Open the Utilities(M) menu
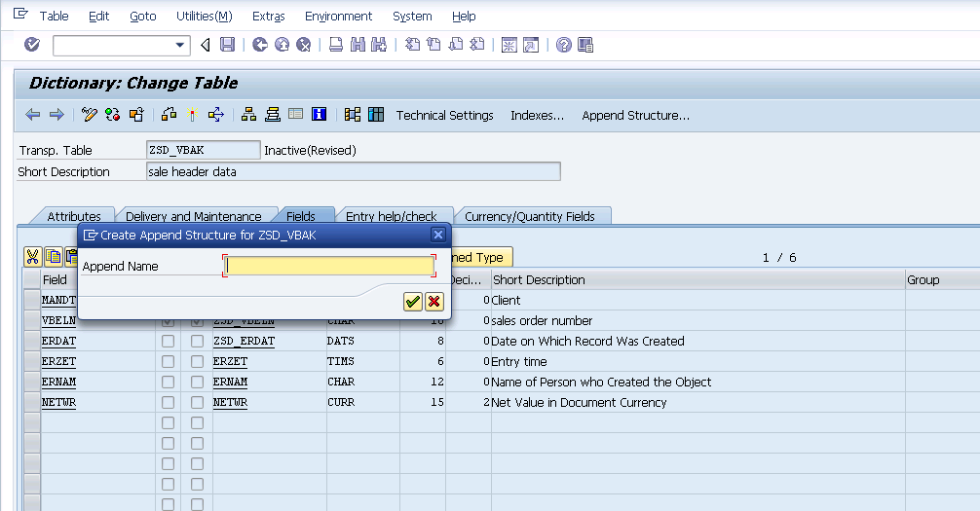980x511 pixels. tap(204, 16)
